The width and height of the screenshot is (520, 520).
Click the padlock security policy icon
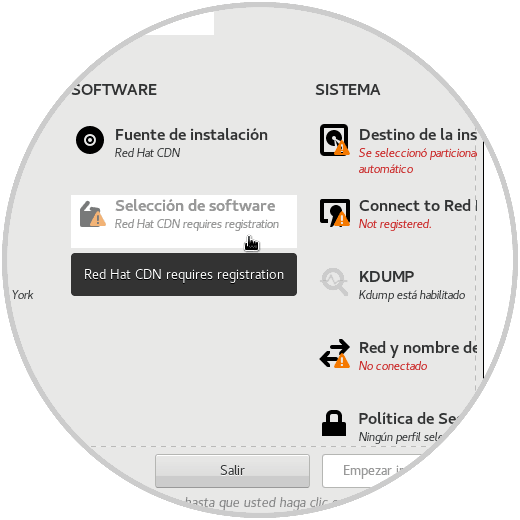coord(334,423)
